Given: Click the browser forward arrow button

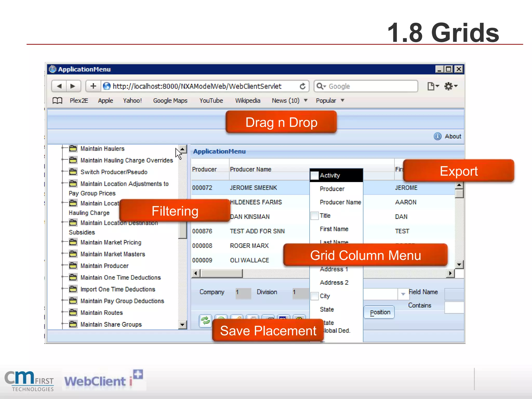Looking at the screenshot, I should tap(73, 86).
